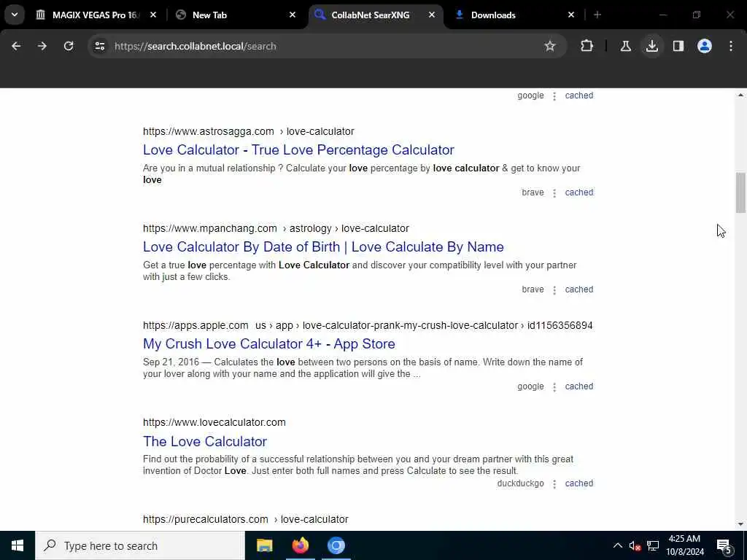747x560 pixels.
Task: Click duckduckgo engine label
Action: pyautogui.click(x=520, y=483)
